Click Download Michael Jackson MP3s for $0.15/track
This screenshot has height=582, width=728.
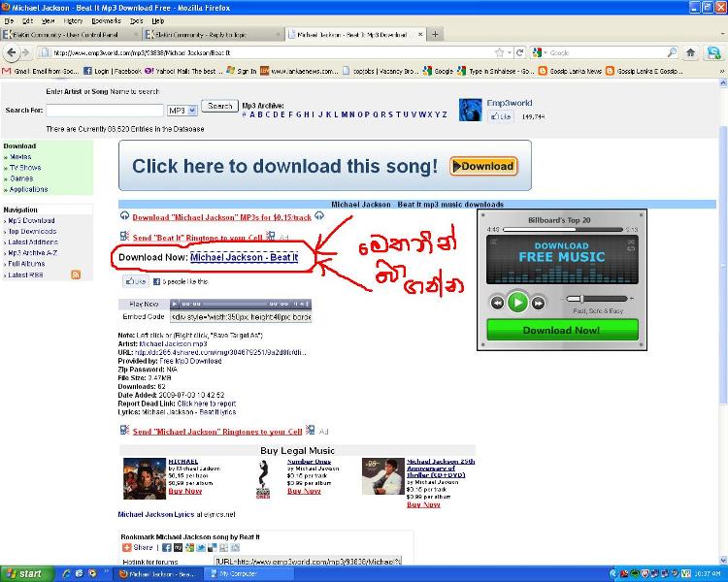[221, 217]
